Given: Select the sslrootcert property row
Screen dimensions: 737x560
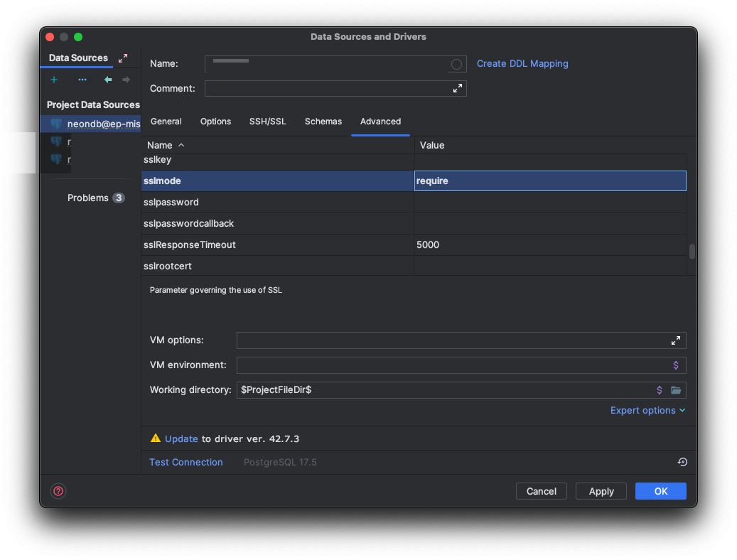Looking at the screenshot, I should 414,266.
